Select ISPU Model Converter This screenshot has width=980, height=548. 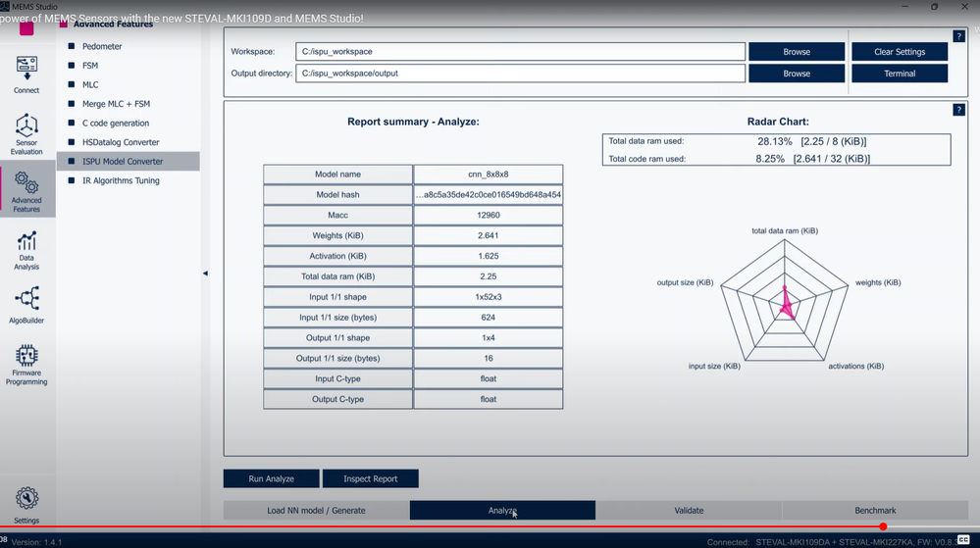coord(129,161)
